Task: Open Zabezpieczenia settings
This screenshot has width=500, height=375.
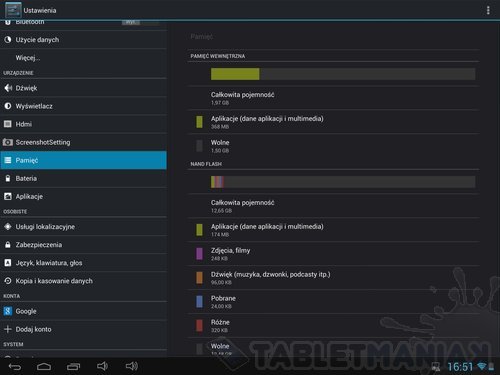Action: click(x=83, y=245)
